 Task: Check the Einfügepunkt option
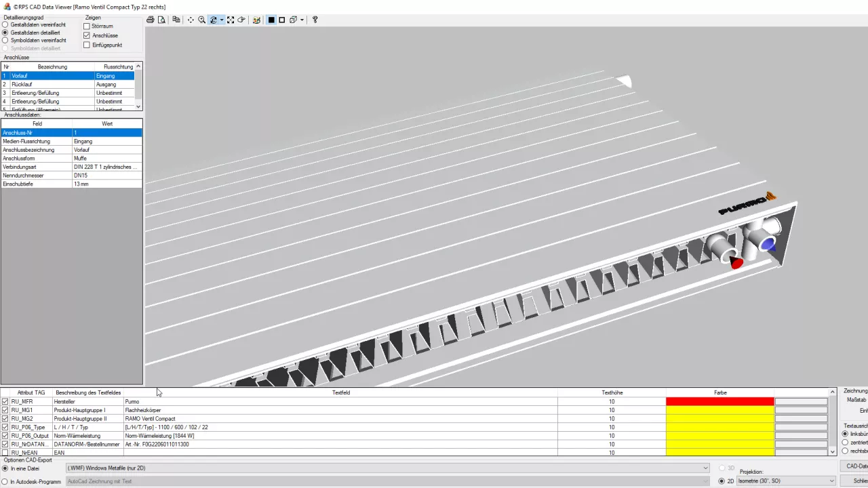tap(87, 45)
